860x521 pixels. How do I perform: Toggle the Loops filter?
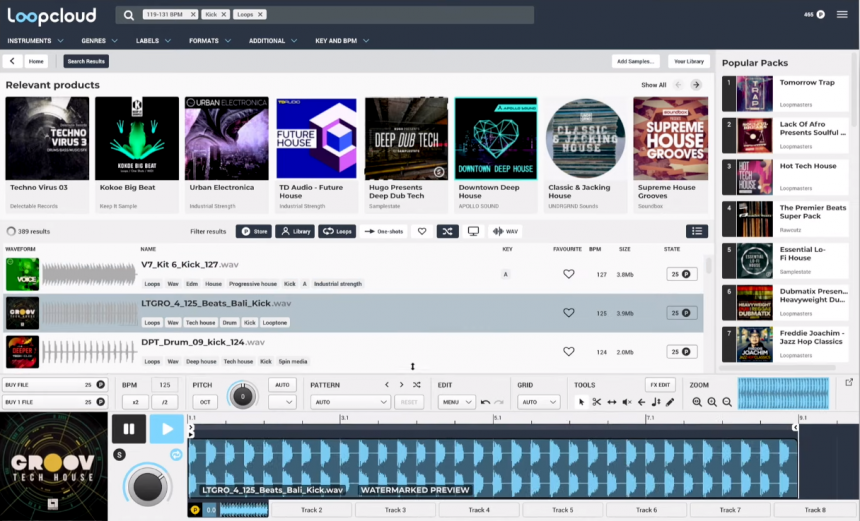[337, 231]
